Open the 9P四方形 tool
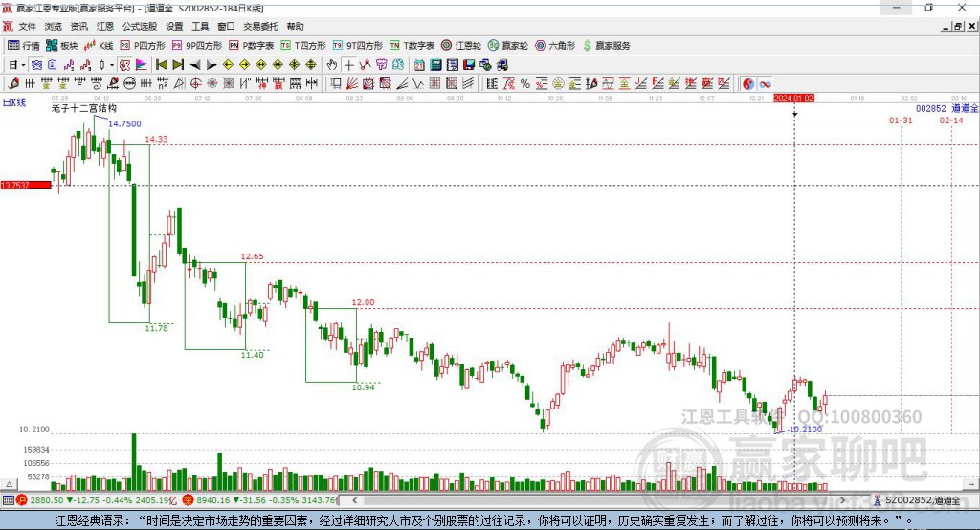This screenshot has width=980, height=530. 197,46
